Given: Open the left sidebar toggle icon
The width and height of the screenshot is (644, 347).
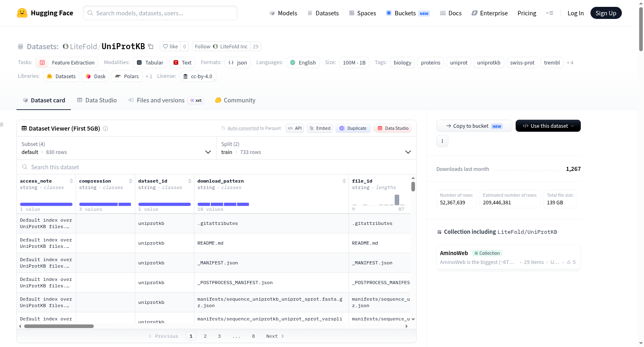Looking at the screenshot, I should (x=2, y=125).
